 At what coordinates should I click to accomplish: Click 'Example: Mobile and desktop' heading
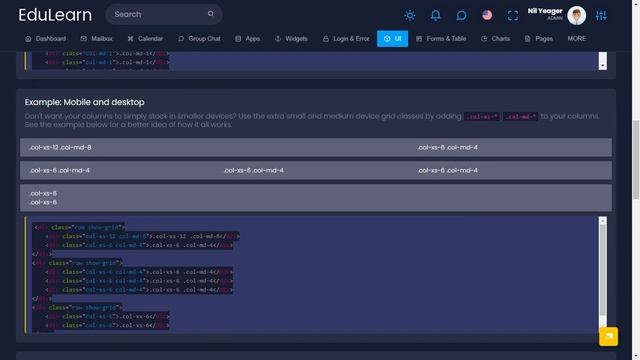[84, 102]
